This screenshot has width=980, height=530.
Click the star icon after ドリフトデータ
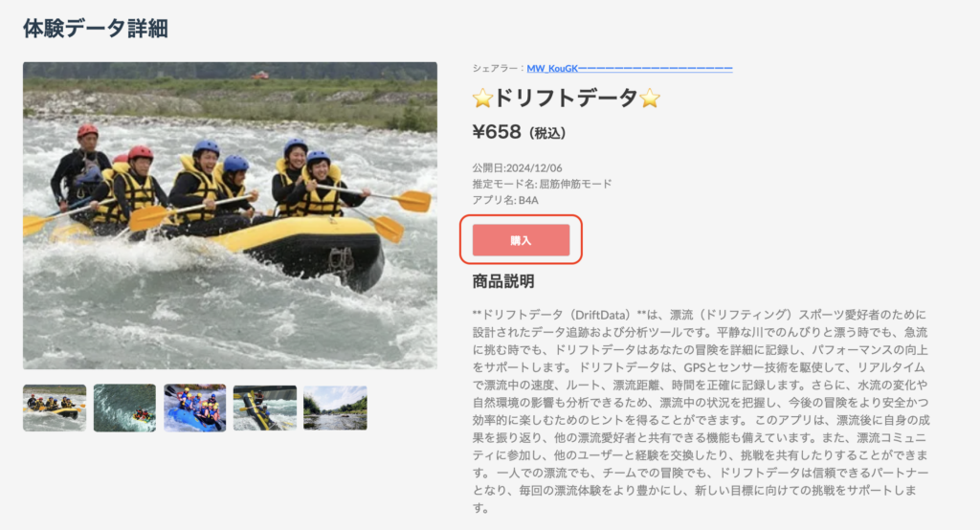point(650,99)
